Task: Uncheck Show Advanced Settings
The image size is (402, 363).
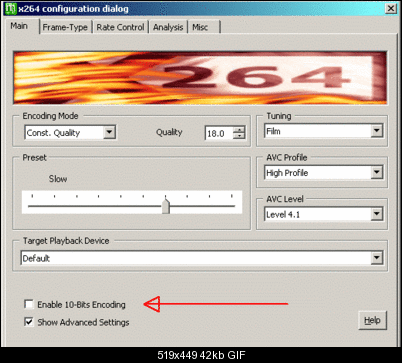Action: (29, 322)
